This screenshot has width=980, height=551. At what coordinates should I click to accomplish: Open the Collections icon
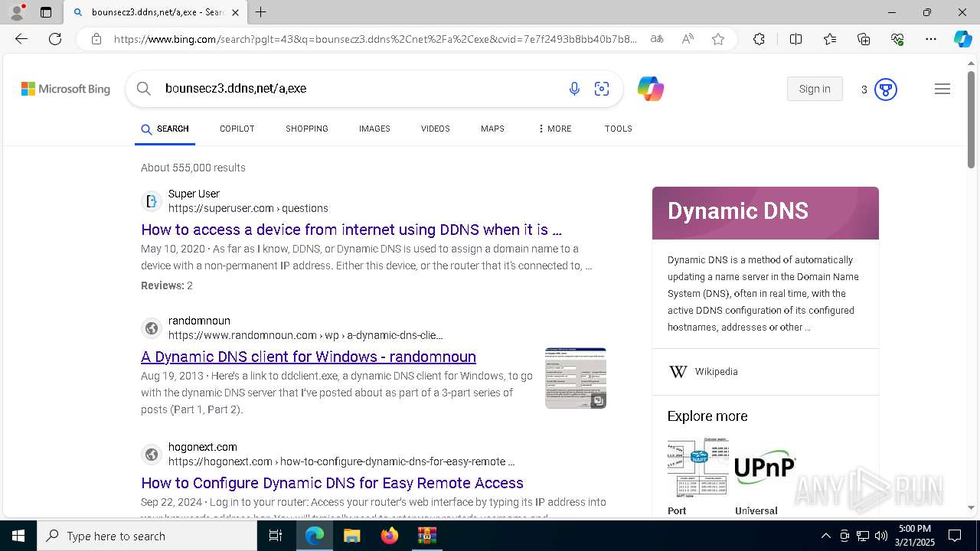pyautogui.click(x=864, y=39)
